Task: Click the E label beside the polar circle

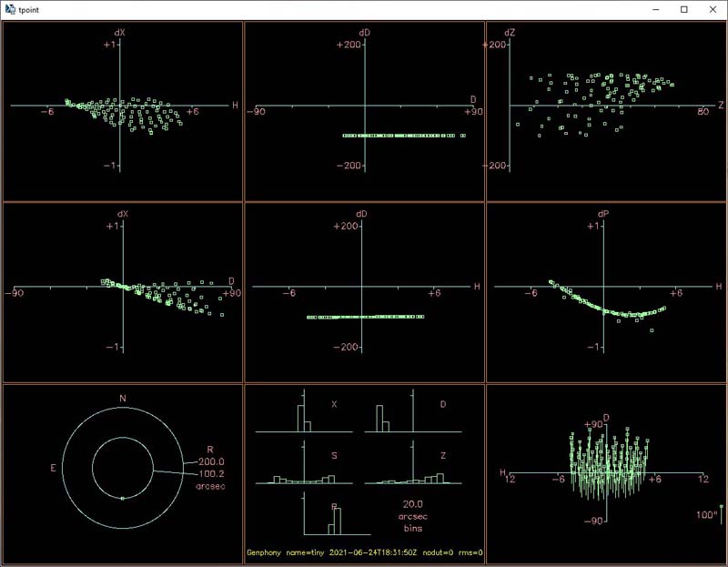Action: coord(56,467)
